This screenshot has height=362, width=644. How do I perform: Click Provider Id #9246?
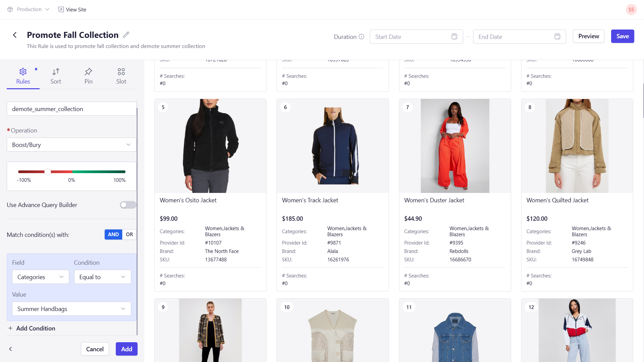[x=579, y=243]
